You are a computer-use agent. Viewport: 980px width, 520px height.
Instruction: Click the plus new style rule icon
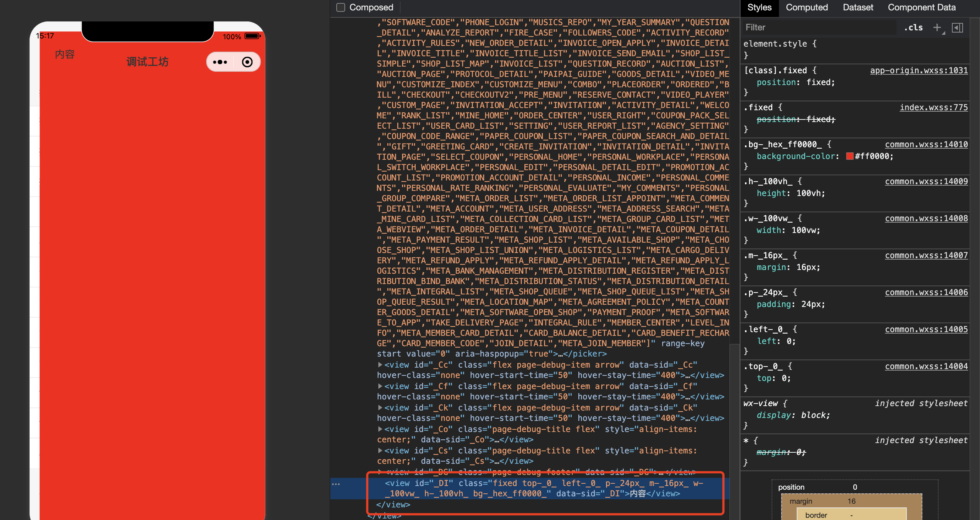[x=937, y=27]
